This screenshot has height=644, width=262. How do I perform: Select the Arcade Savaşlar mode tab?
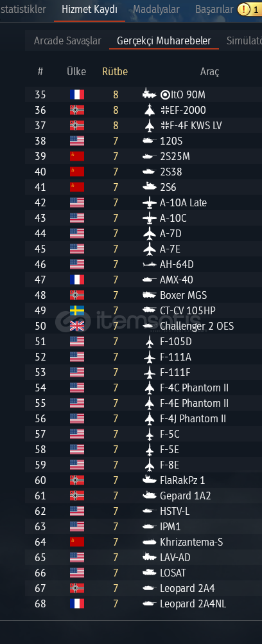(67, 40)
